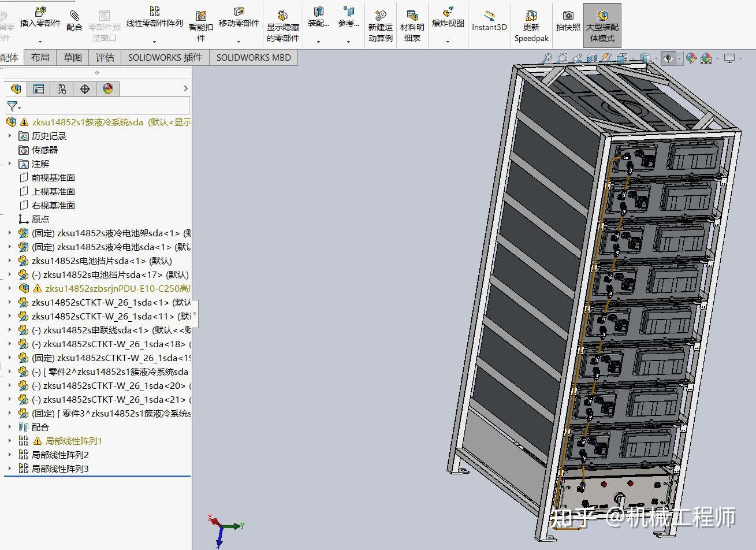Click the 配合 (Mate) paperclip tool

pos(75,20)
